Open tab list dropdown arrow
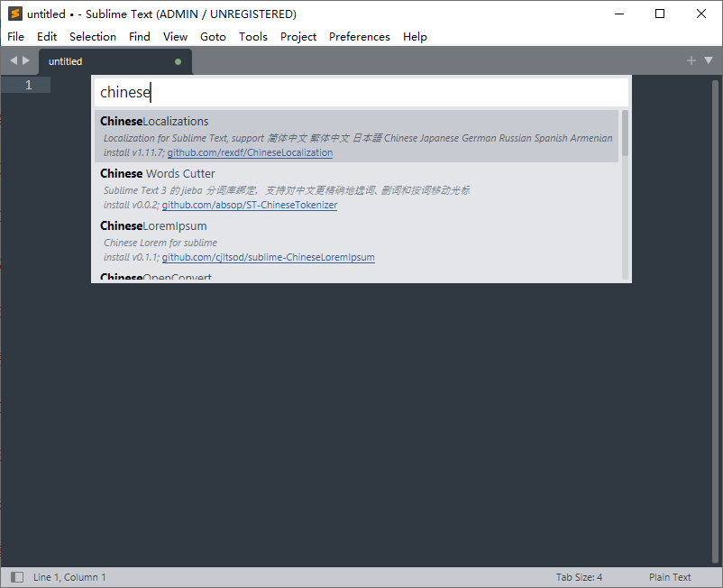 point(709,60)
